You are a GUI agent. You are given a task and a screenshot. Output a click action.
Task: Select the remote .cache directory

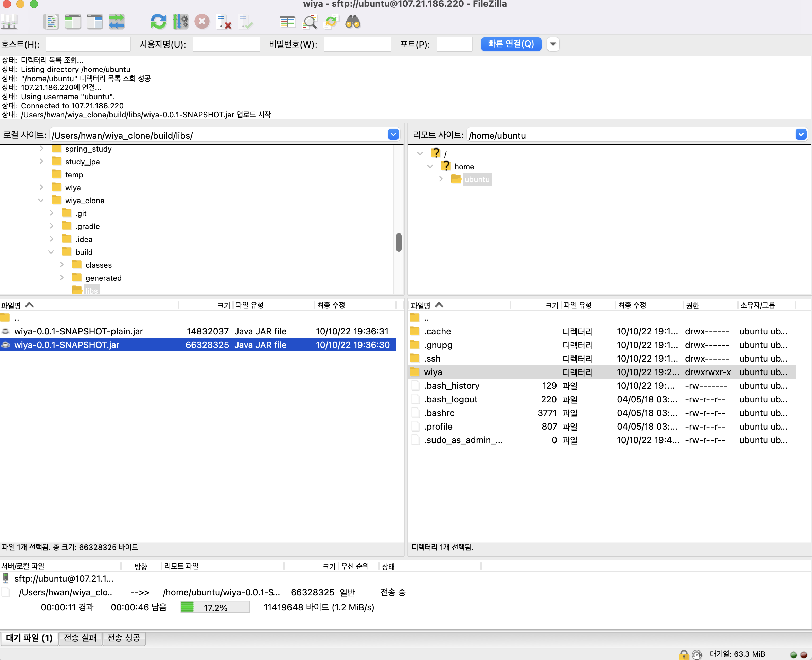coord(602,331)
